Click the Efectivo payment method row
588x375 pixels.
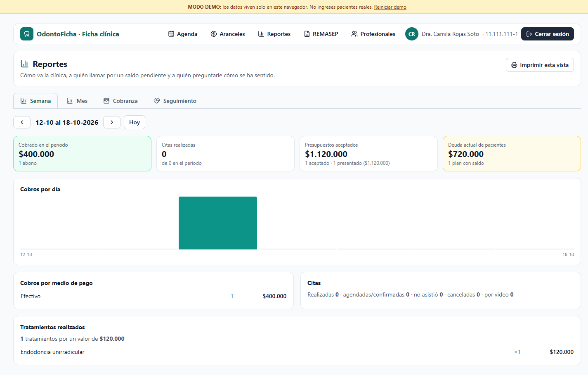153,296
